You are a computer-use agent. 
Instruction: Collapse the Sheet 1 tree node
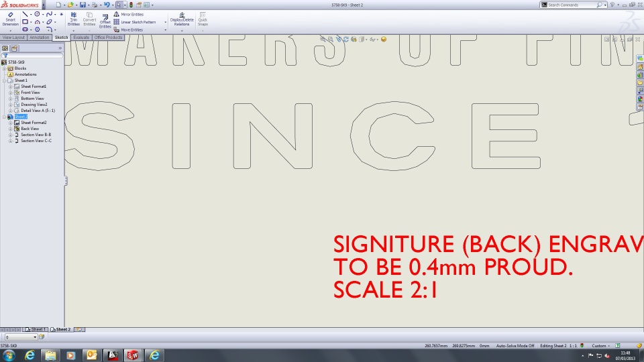(x=5, y=80)
